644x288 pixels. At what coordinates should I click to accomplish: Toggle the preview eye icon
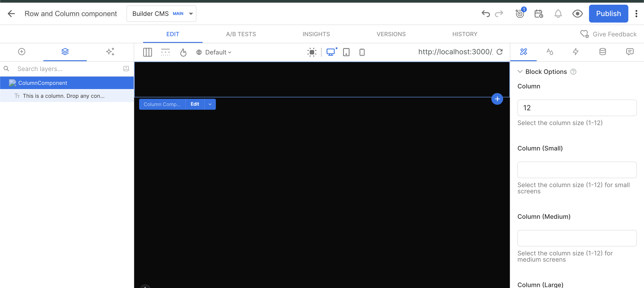tap(577, 13)
